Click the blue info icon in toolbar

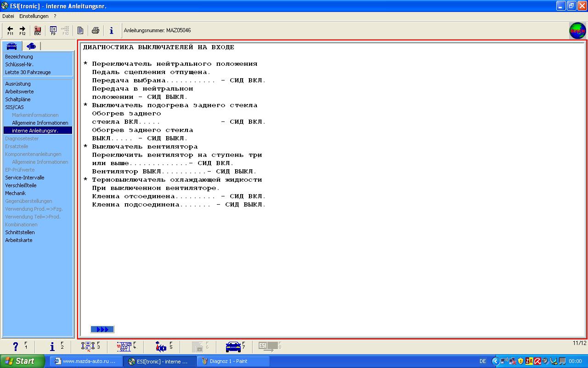pyautogui.click(x=111, y=30)
